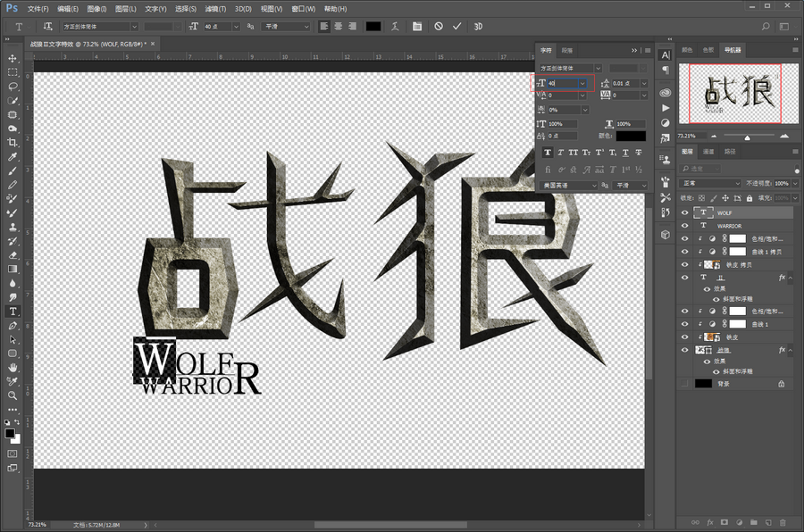Viewport: 804px width, 532px height.
Task: Select the Move tool in the toolbox
Action: click(13, 58)
